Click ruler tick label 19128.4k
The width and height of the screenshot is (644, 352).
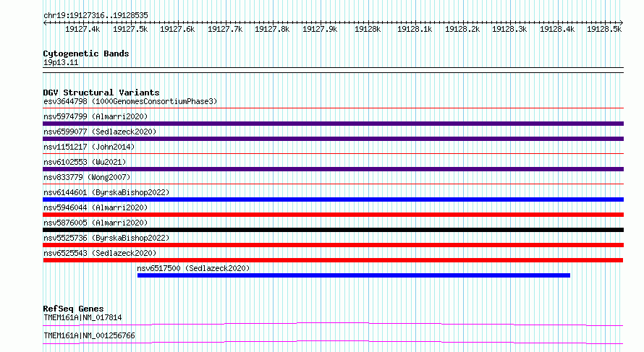(x=557, y=29)
